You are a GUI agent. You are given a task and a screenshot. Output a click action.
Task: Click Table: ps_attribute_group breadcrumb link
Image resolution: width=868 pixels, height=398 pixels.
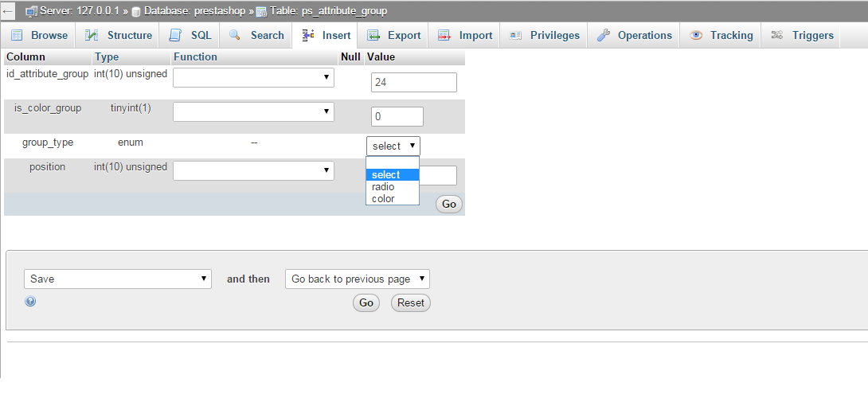point(329,11)
